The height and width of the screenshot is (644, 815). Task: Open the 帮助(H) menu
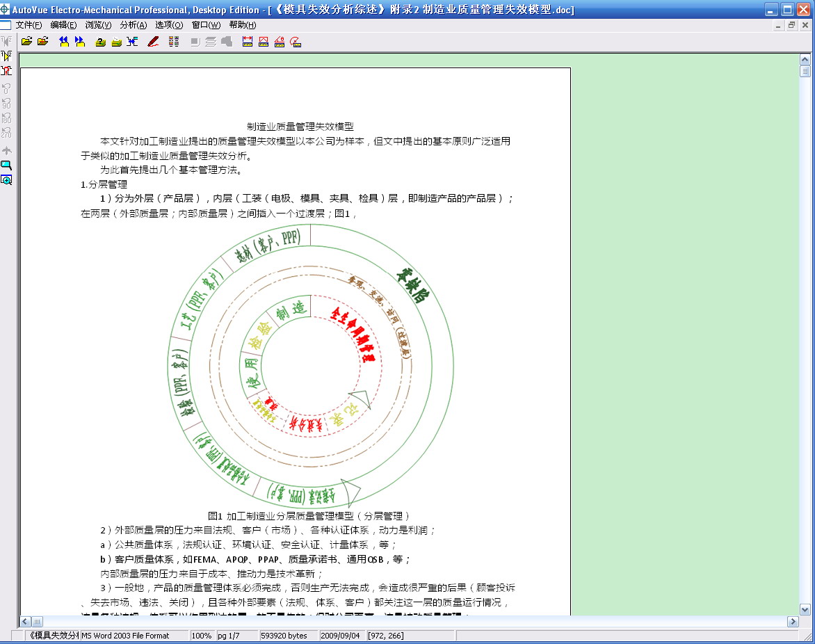242,25
